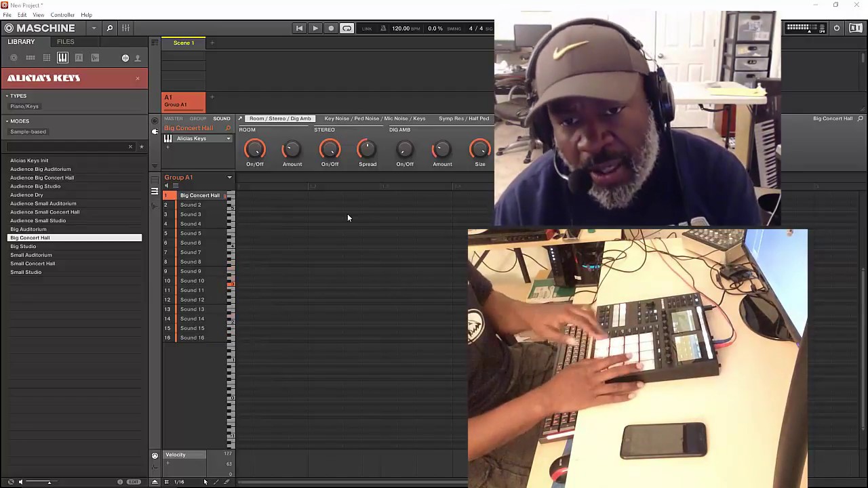Select the A1 Group A1 pad

click(184, 102)
